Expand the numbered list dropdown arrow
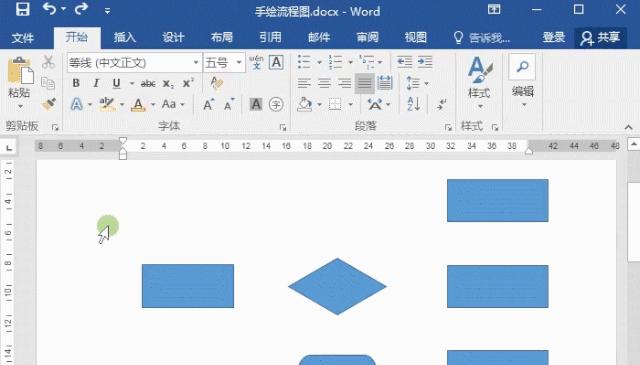The image size is (640, 365). (x=350, y=62)
